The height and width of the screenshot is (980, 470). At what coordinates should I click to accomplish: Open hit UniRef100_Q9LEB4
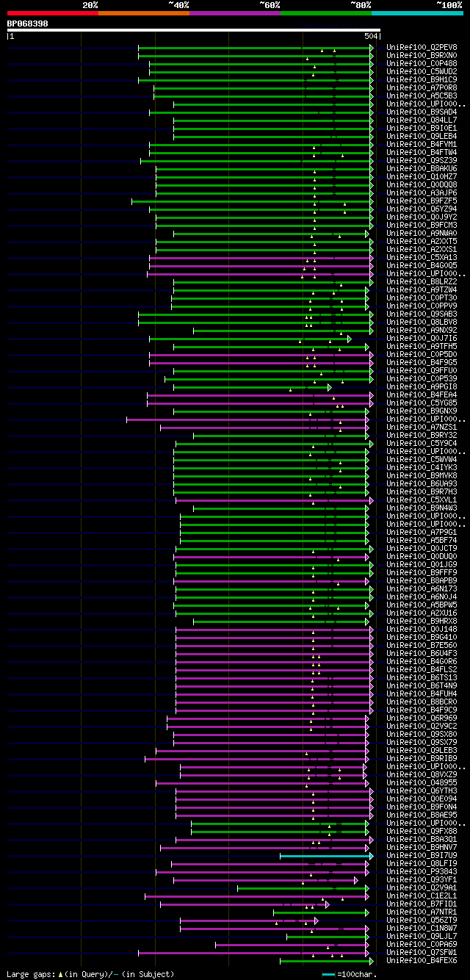coord(422,136)
